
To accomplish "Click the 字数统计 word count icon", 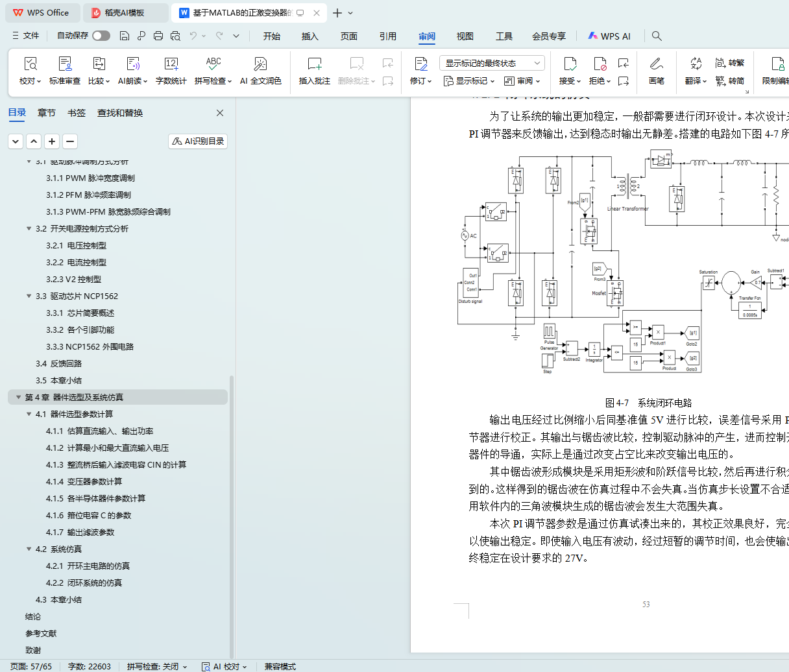I will point(171,64).
